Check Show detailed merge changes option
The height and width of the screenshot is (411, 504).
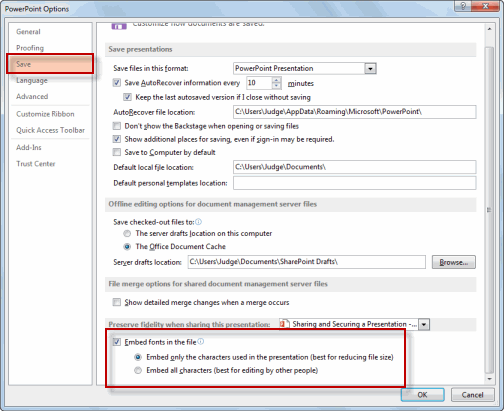click(117, 302)
